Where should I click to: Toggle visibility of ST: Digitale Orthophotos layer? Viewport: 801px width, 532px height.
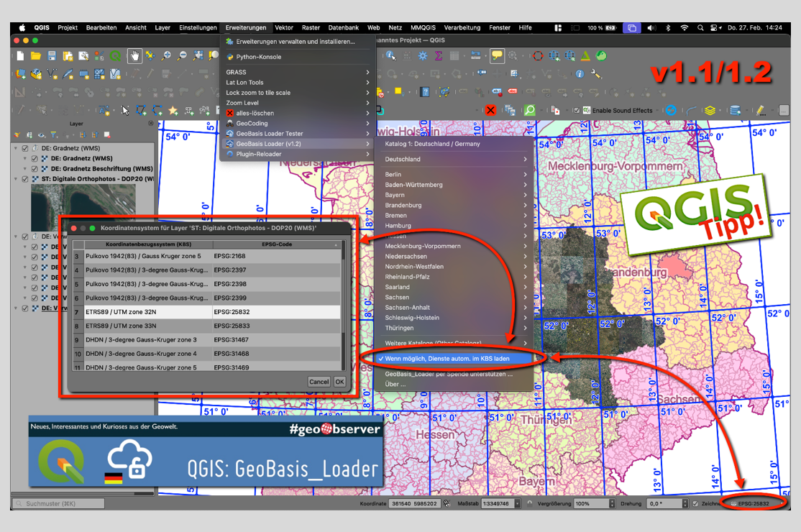[x=25, y=179]
